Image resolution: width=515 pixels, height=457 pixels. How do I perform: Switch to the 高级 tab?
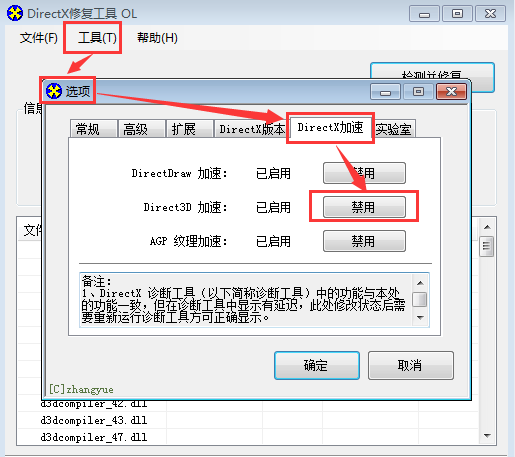click(141, 129)
